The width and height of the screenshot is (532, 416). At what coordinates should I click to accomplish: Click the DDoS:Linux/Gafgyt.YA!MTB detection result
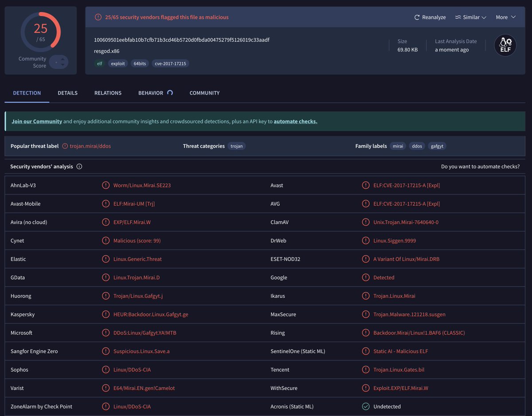pyautogui.click(x=145, y=333)
